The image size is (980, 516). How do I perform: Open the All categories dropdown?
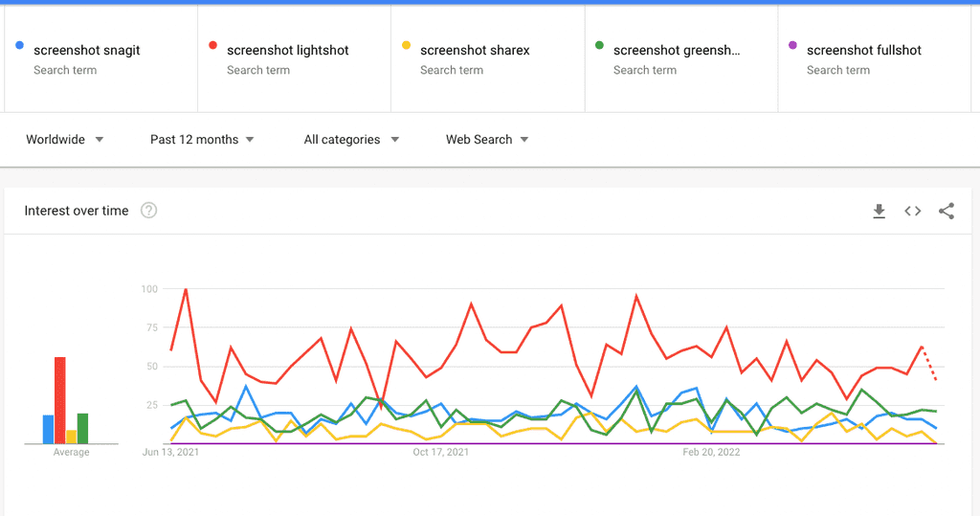351,140
